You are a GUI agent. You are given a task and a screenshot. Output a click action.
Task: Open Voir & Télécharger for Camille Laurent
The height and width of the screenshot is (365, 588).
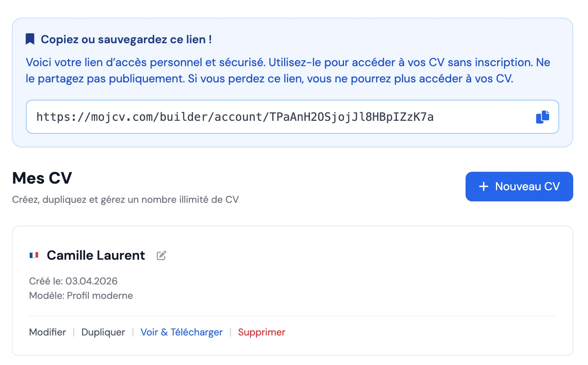click(x=181, y=332)
